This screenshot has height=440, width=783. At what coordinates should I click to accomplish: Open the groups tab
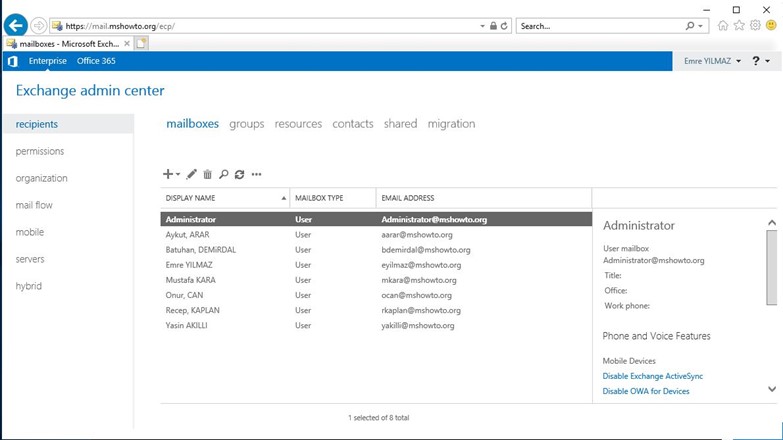point(247,124)
